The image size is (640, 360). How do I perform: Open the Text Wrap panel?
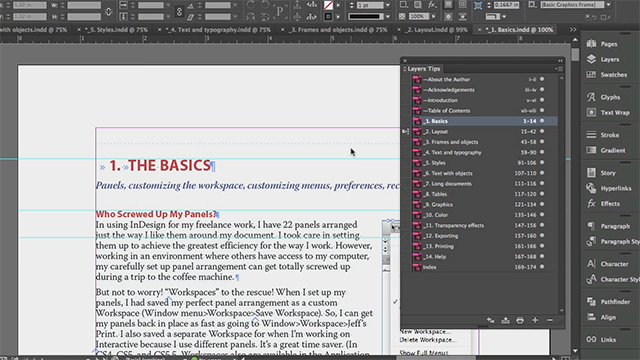(608, 113)
